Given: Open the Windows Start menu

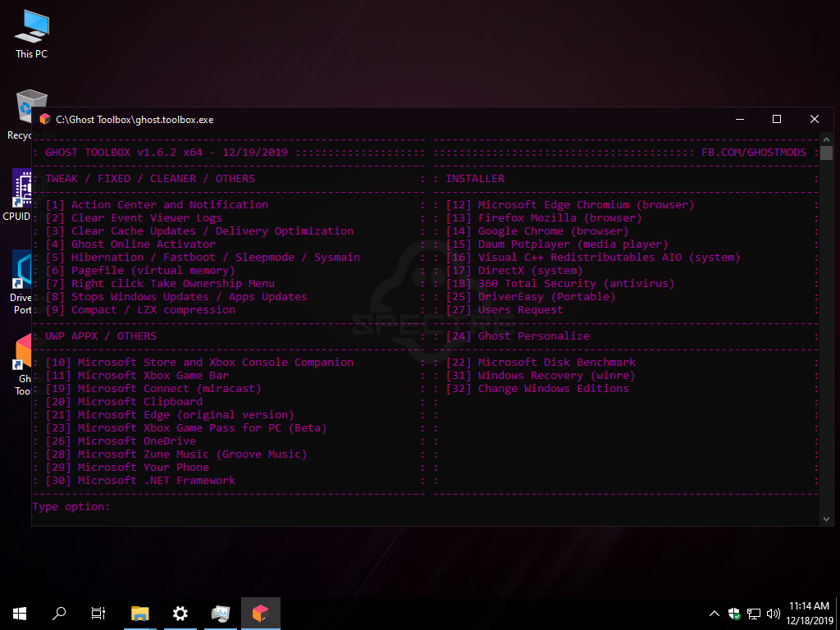Looking at the screenshot, I should [x=20, y=614].
